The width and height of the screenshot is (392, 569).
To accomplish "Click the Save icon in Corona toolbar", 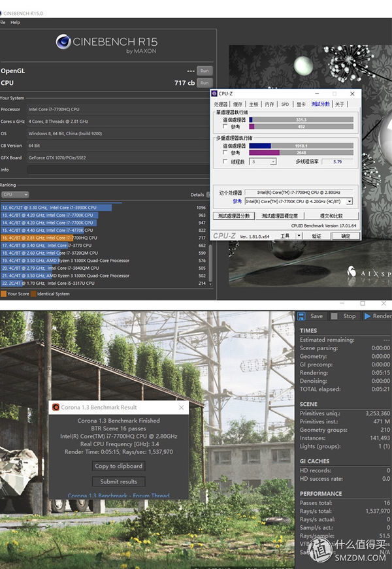I will coord(302,316).
